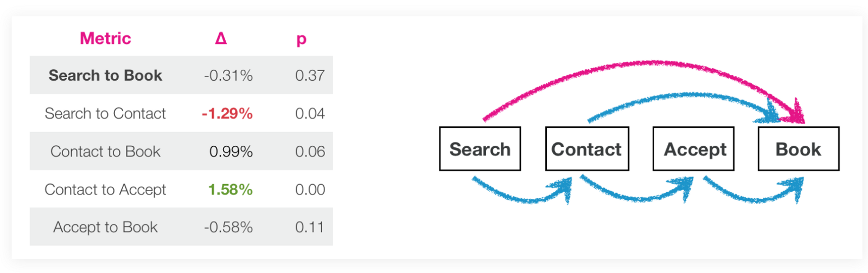Click the 0.11 p-value cell
Image resolution: width=868 pixels, height=273 pixels.
310,227
